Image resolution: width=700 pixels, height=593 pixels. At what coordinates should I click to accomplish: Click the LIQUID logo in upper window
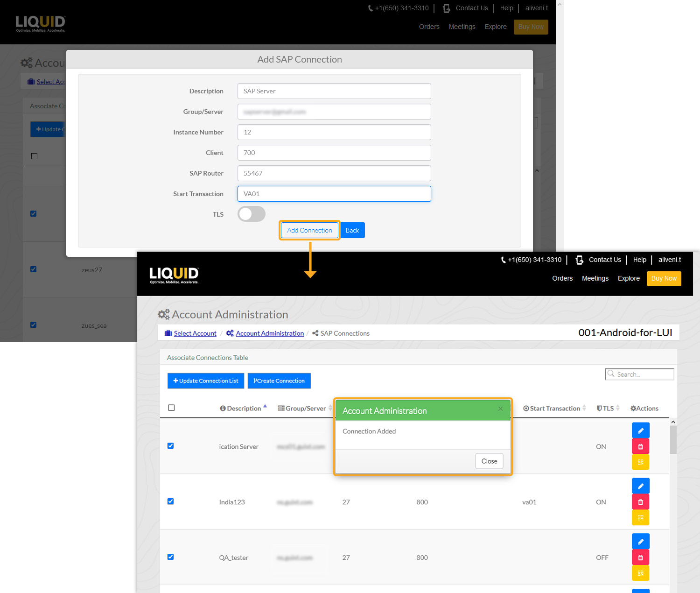pyautogui.click(x=41, y=23)
